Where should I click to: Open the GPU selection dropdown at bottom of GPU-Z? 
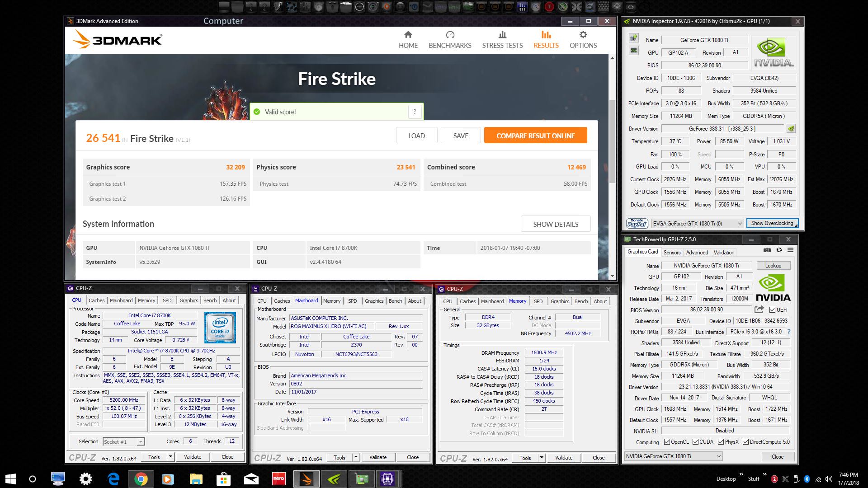pos(673,456)
